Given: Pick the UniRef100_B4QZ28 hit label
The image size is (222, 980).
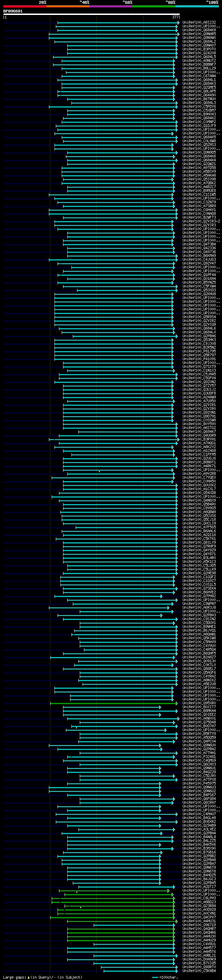Looking at the screenshot, I should pyautogui.click(x=199, y=772).
